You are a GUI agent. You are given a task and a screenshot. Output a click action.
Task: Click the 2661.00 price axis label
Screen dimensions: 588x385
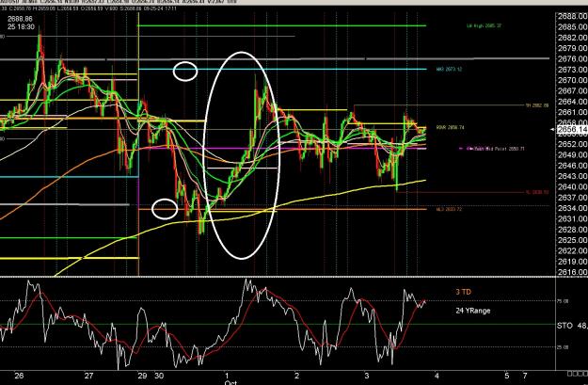pos(573,112)
